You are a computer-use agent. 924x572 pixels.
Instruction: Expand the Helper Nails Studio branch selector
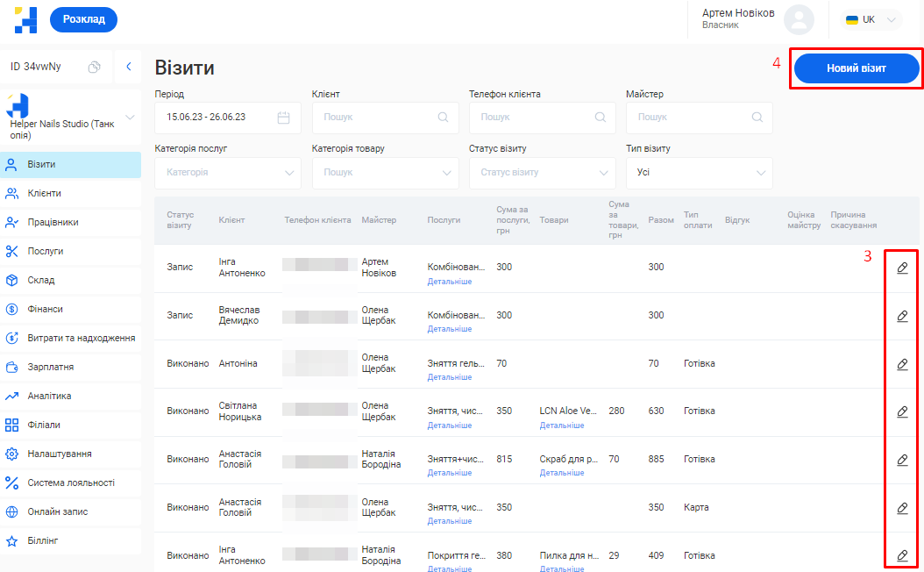click(x=131, y=117)
